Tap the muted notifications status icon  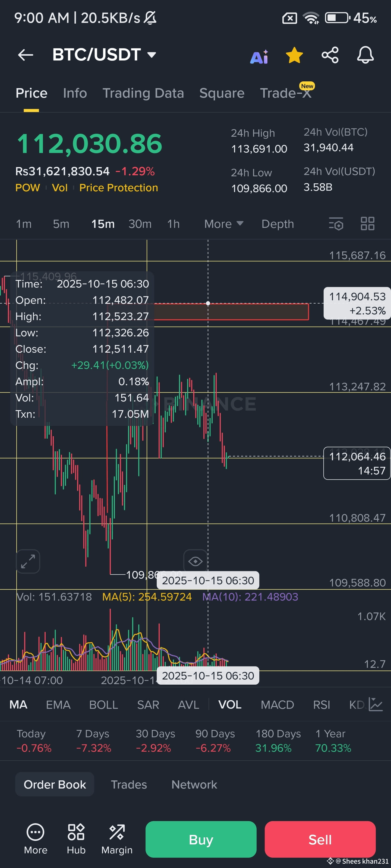pyautogui.click(x=150, y=18)
